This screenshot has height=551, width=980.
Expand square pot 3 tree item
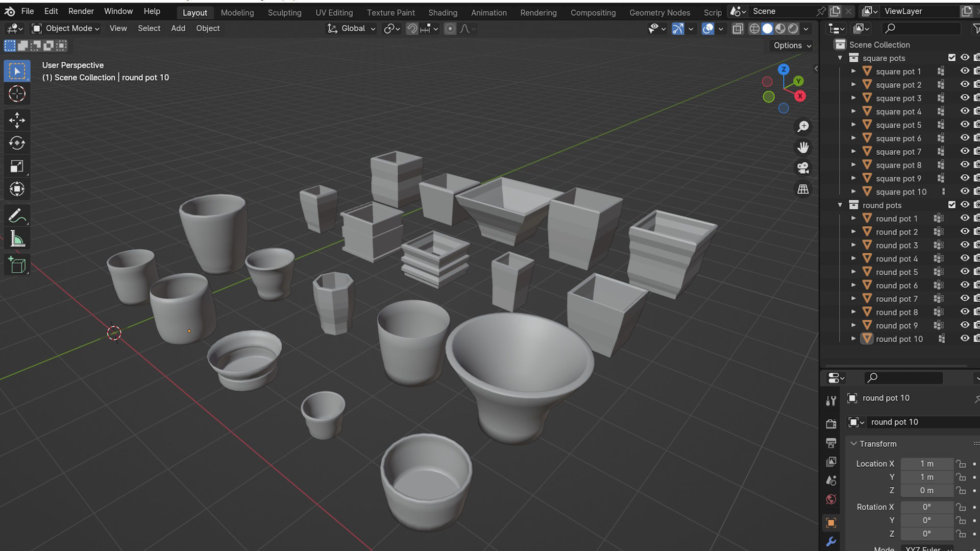[853, 98]
